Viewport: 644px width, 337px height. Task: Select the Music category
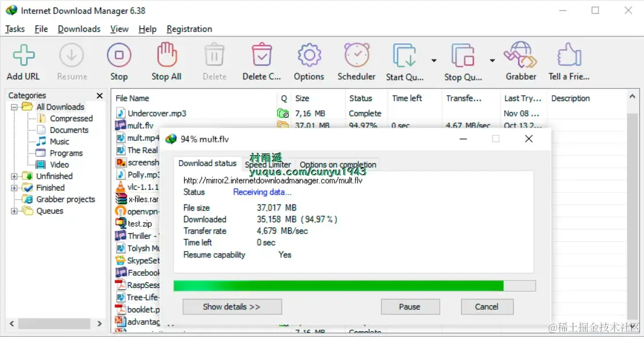click(x=59, y=141)
